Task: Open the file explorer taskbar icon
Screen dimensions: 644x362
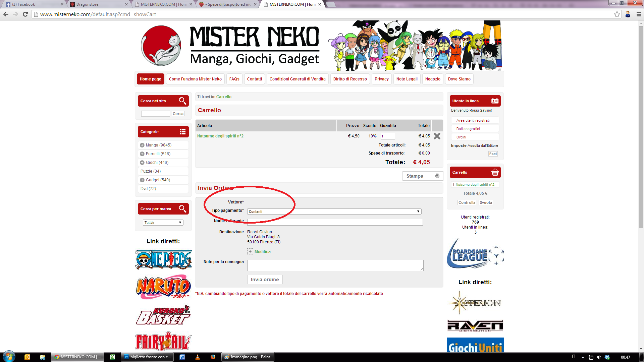Action: [42, 357]
